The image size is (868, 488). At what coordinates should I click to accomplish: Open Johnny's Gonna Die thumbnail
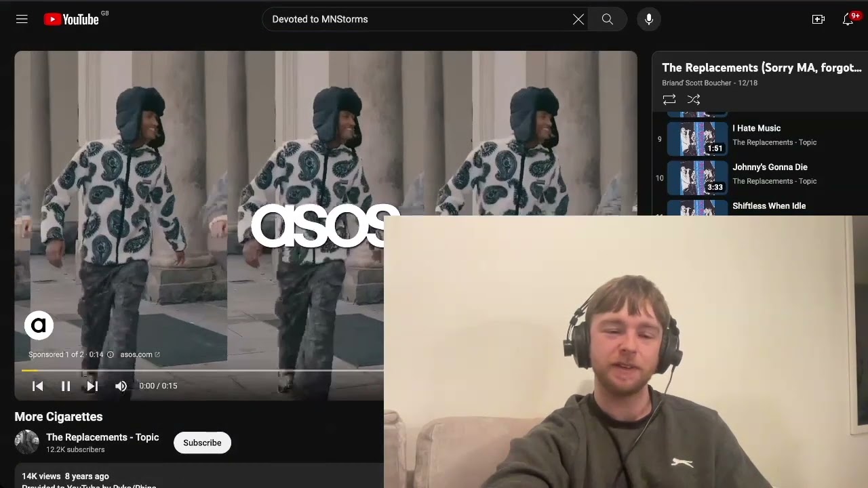coord(698,178)
